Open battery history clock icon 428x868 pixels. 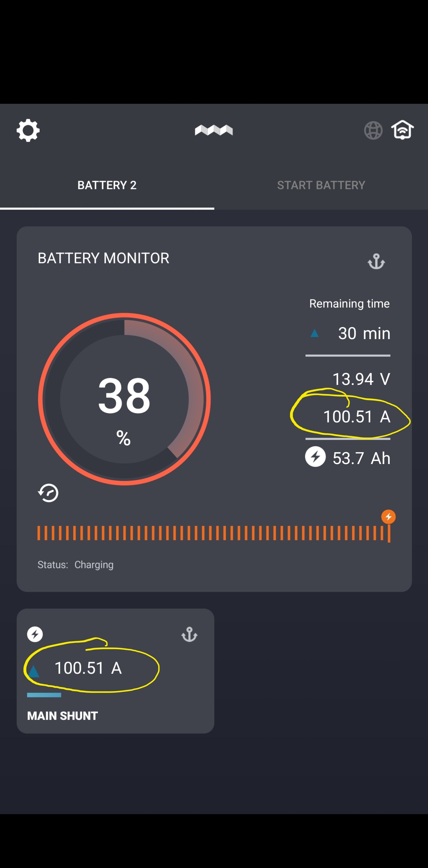(x=48, y=493)
